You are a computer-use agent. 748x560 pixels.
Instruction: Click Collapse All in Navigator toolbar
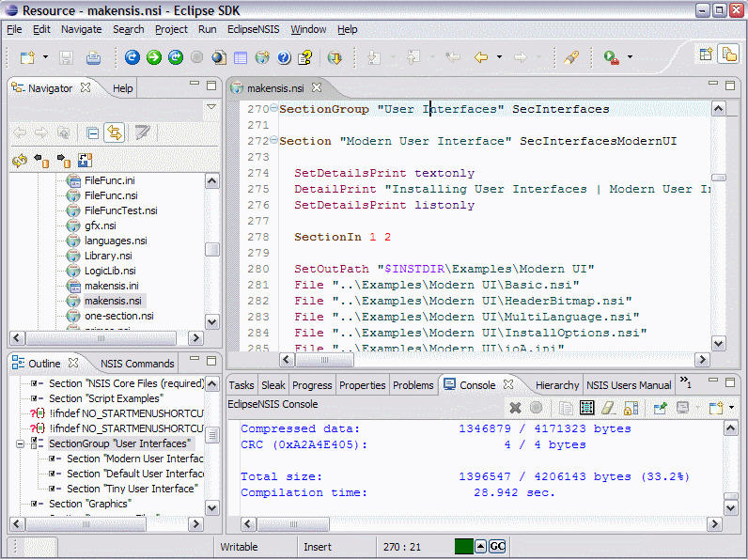[92, 132]
